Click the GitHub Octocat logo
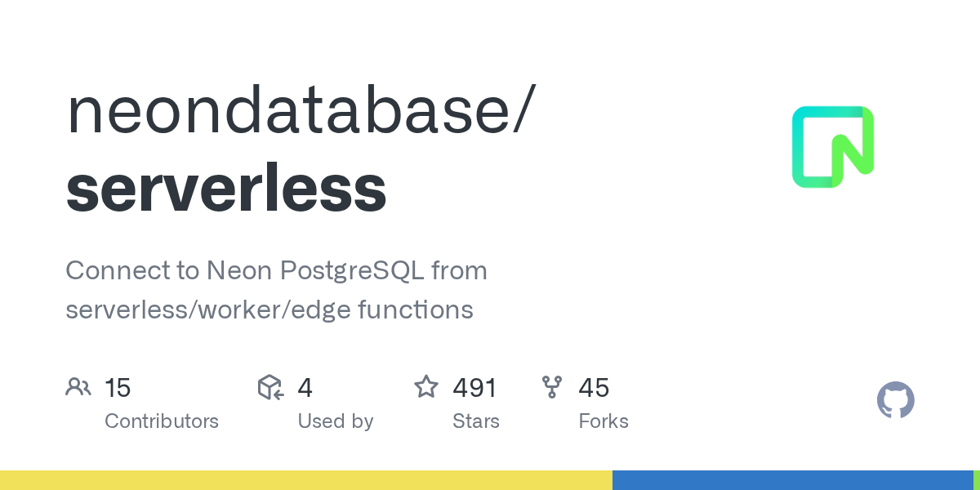The image size is (980, 490). (x=895, y=401)
